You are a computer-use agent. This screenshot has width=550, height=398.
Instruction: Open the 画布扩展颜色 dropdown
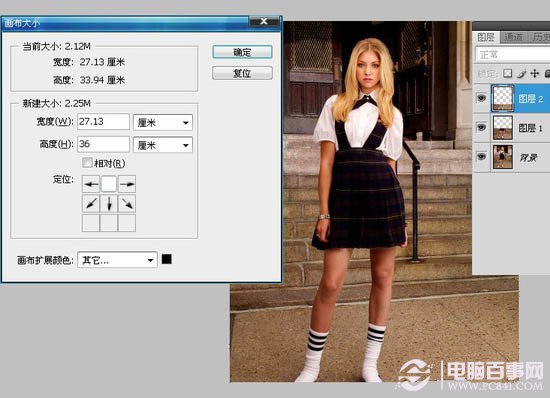[x=117, y=260]
